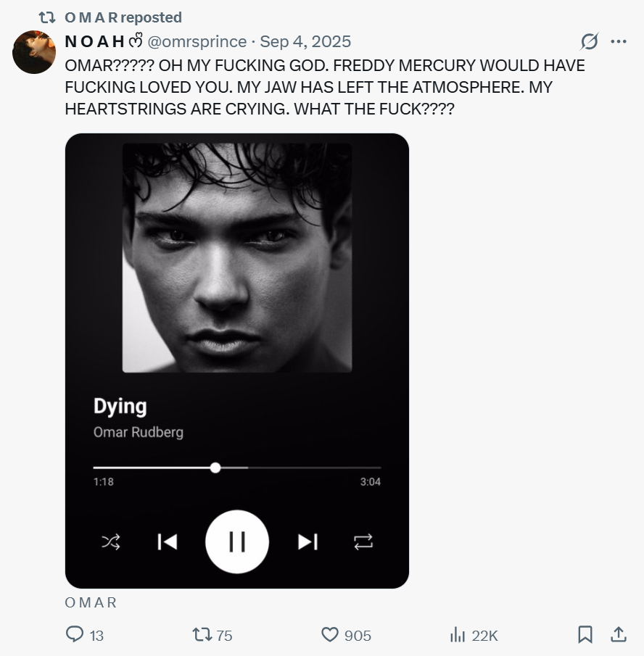Open the NOAH profile avatar
Screen dimensions: 644x656
pos(34,52)
